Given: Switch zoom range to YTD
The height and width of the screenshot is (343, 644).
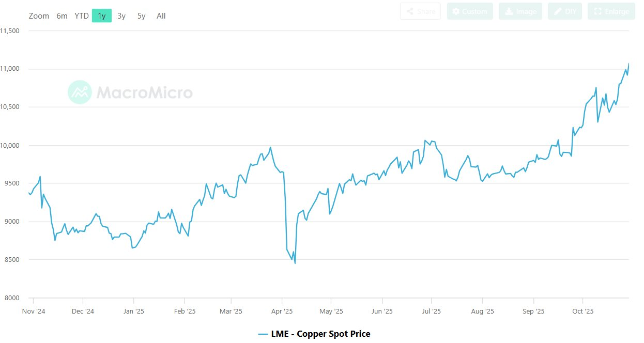Looking at the screenshot, I should 82,16.
